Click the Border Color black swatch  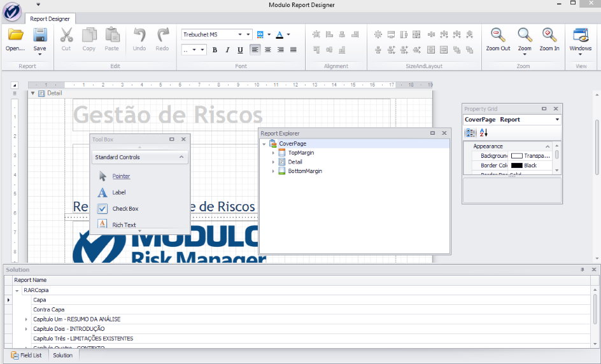pyautogui.click(x=517, y=165)
